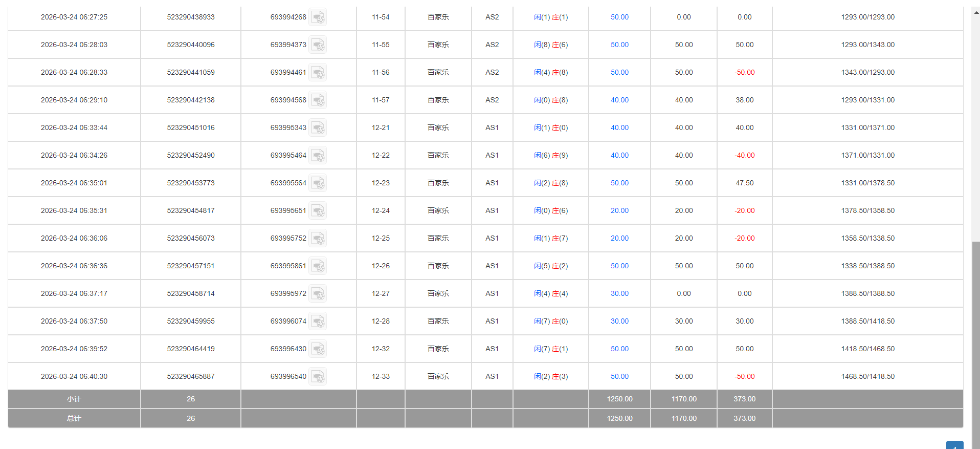Open replay icon for round 693996430
Image resolution: width=980 pixels, height=449 pixels.
pyautogui.click(x=318, y=349)
